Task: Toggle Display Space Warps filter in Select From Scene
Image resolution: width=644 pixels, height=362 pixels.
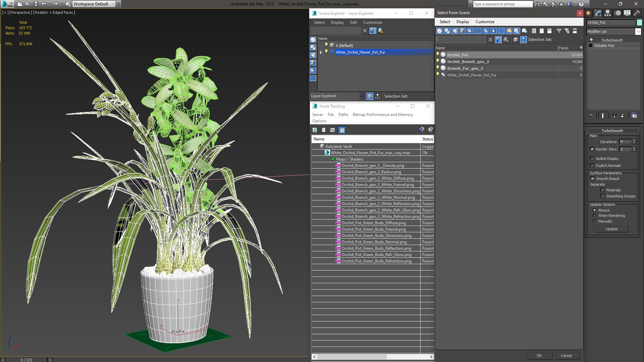Action: (478, 31)
